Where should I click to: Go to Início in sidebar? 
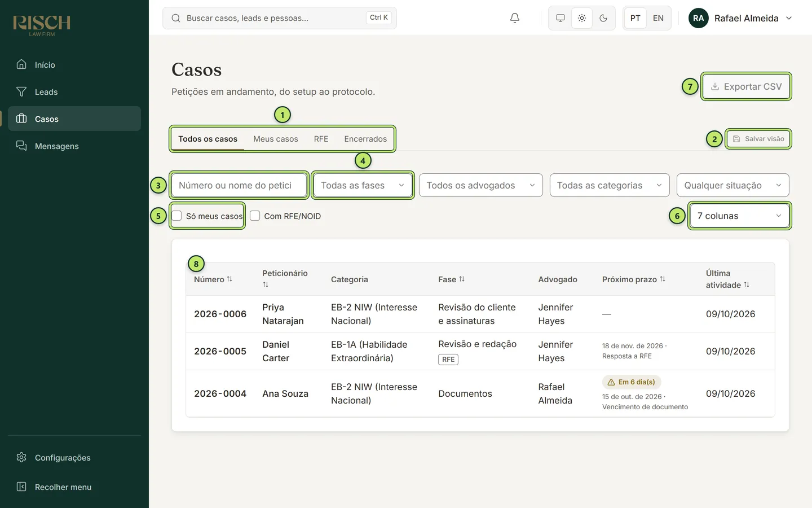point(74,65)
